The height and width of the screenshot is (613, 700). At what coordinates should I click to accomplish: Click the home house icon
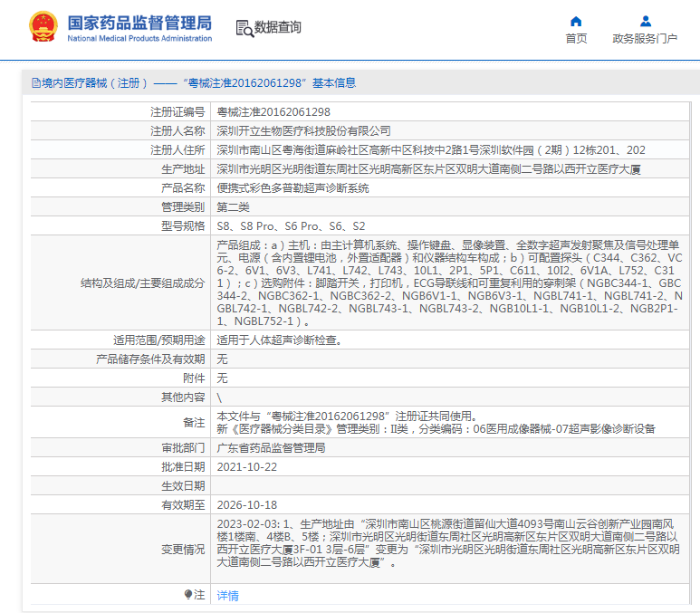[x=576, y=22]
